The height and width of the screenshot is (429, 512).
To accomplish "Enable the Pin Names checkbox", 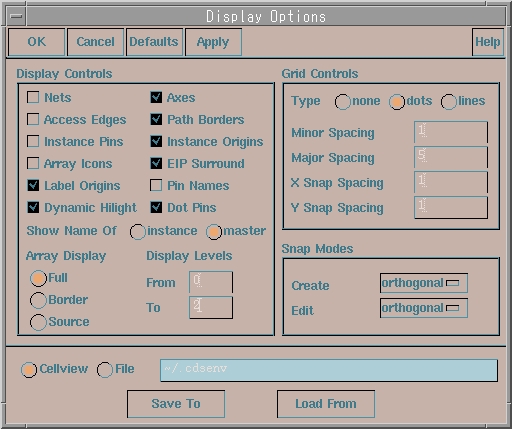I will (156, 185).
